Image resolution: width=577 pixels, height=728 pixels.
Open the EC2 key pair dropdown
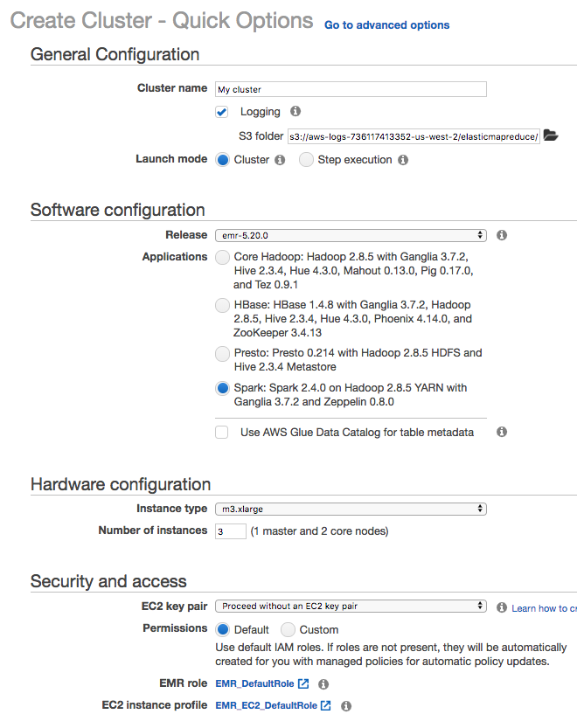click(350, 607)
